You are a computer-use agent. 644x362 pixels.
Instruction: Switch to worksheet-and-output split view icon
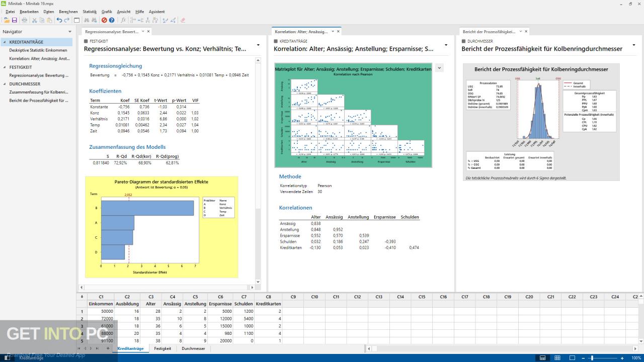tap(543, 358)
